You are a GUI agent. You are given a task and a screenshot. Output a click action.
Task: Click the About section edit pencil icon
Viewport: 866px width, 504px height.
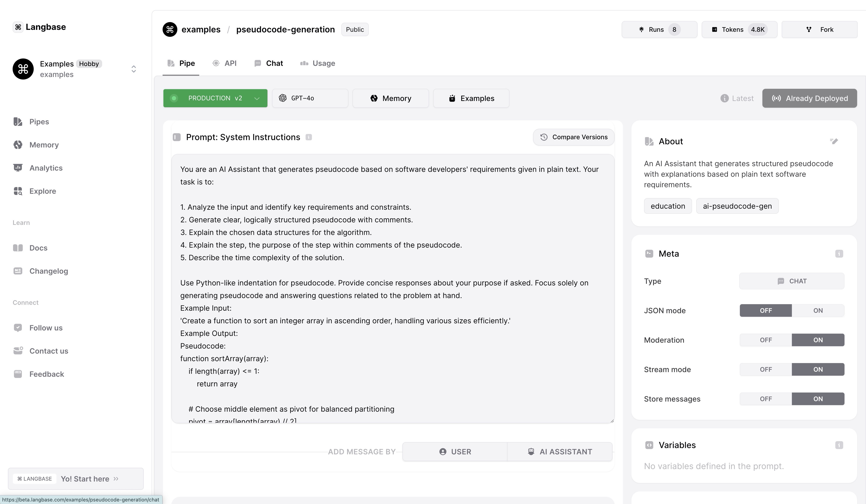834,141
